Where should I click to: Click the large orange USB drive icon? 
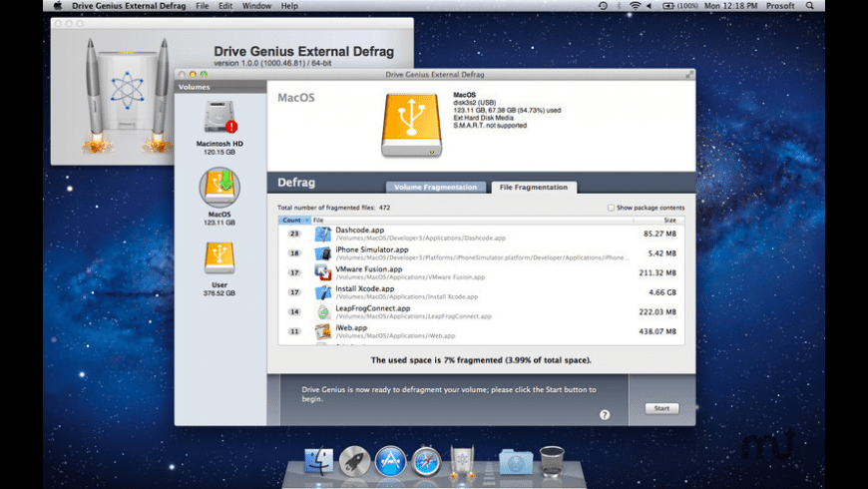(411, 125)
